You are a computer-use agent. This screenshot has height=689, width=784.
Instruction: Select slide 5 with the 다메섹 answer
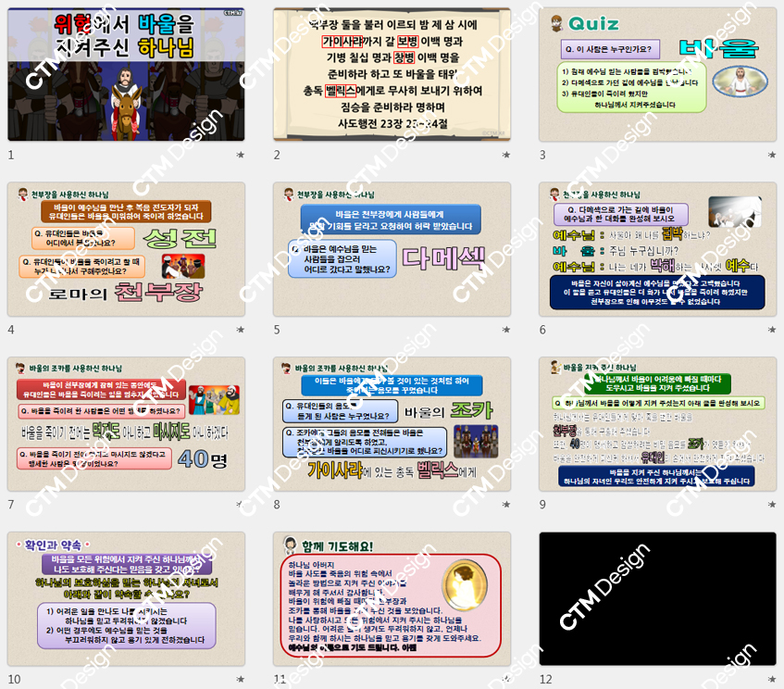[x=392, y=249]
